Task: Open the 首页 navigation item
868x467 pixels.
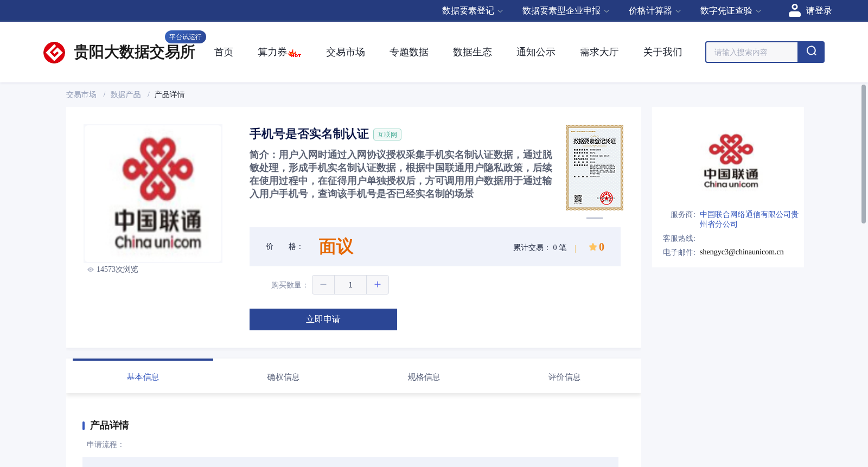Action: 224,52
